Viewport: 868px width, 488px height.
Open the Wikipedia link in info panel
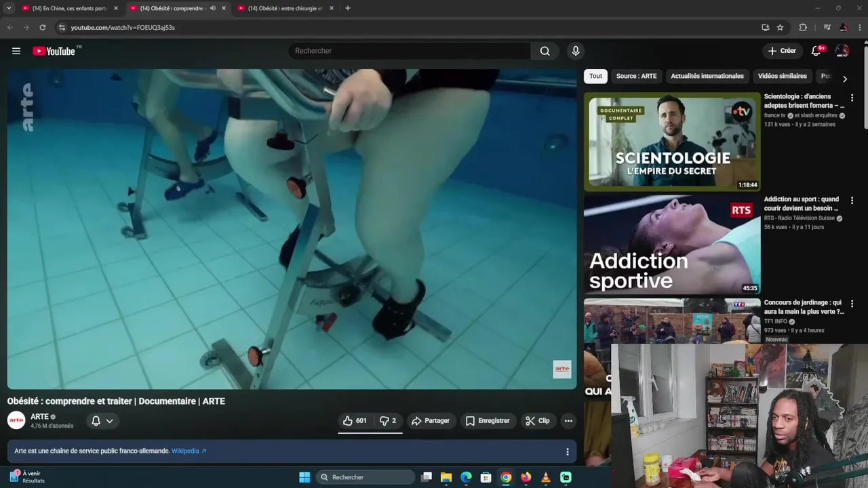pyautogui.click(x=189, y=451)
